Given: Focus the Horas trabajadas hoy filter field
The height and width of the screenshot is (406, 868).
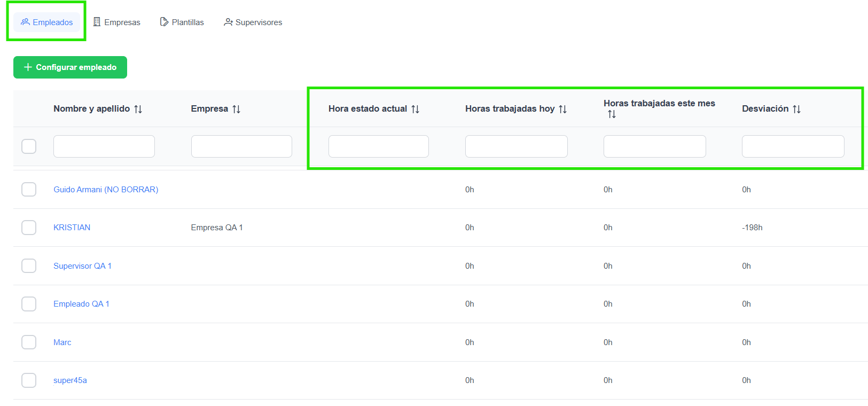Looking at the screenshot, I should coord(517,146).
